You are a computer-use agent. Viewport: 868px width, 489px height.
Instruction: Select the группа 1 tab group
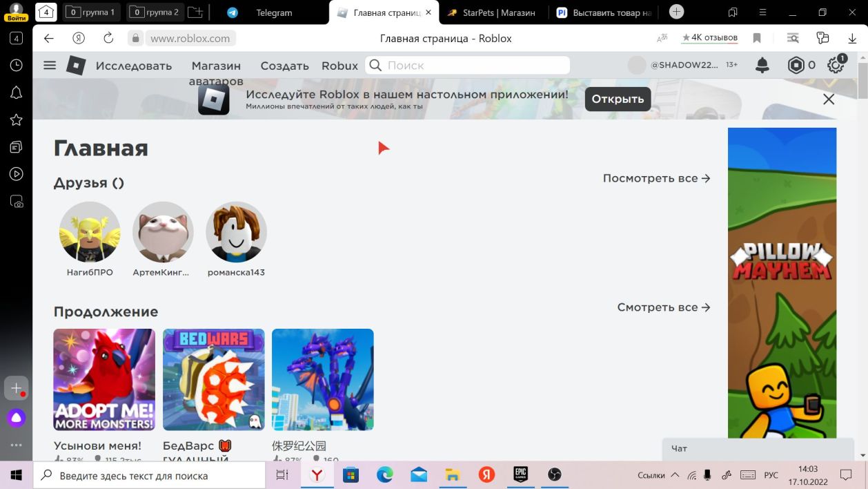[x=92, y=12]
